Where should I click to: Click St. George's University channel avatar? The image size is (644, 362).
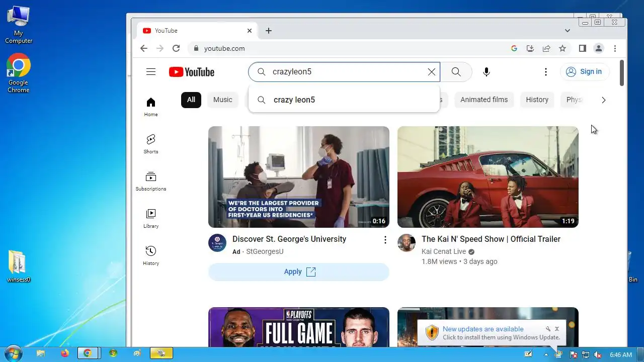(217, 243)
